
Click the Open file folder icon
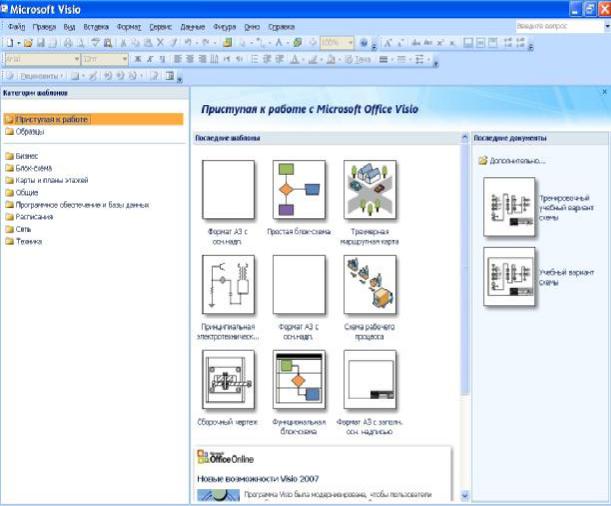pyautogui.click(x=28, y=43)
